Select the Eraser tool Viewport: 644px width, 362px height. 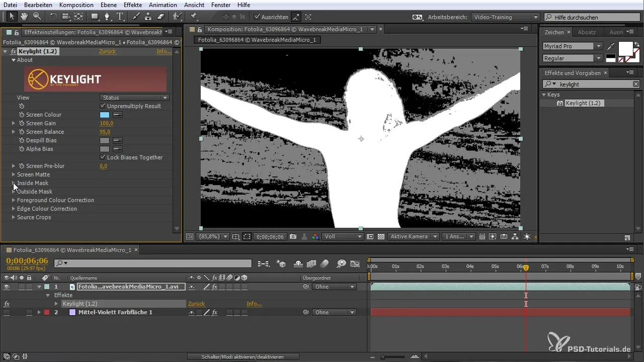(x=161, y=17)
